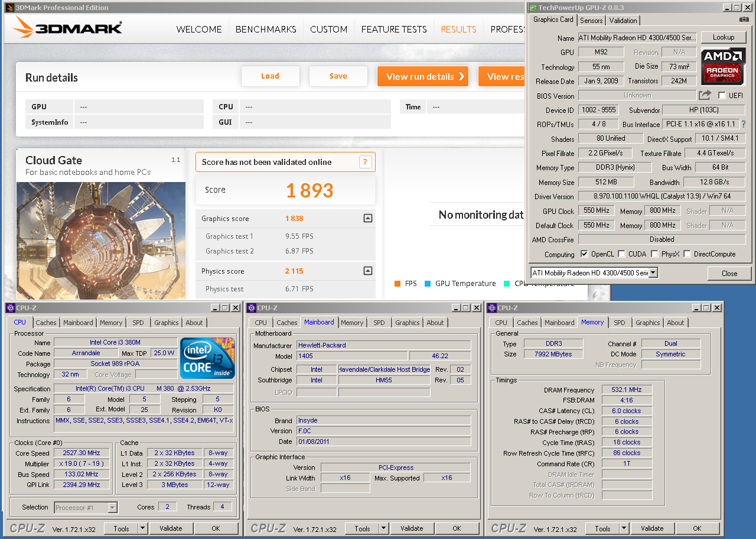Click the AMD Radeon Graphics logo

point(723,67)
